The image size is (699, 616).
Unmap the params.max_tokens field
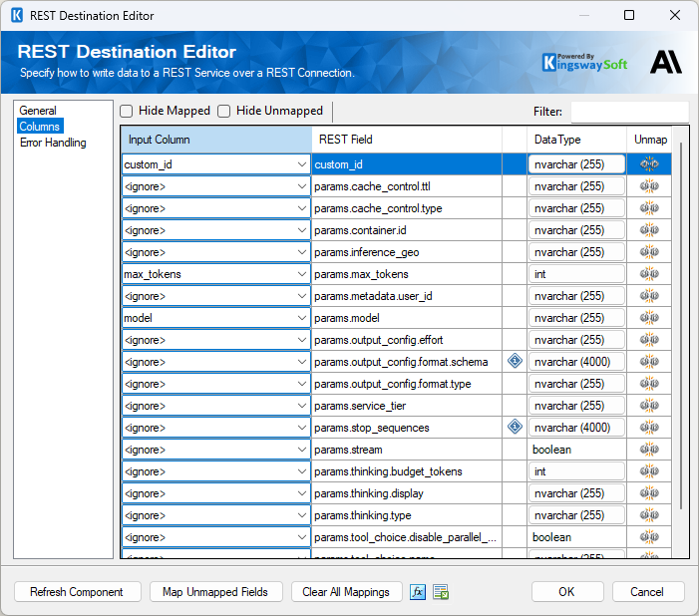pos(649,274)
